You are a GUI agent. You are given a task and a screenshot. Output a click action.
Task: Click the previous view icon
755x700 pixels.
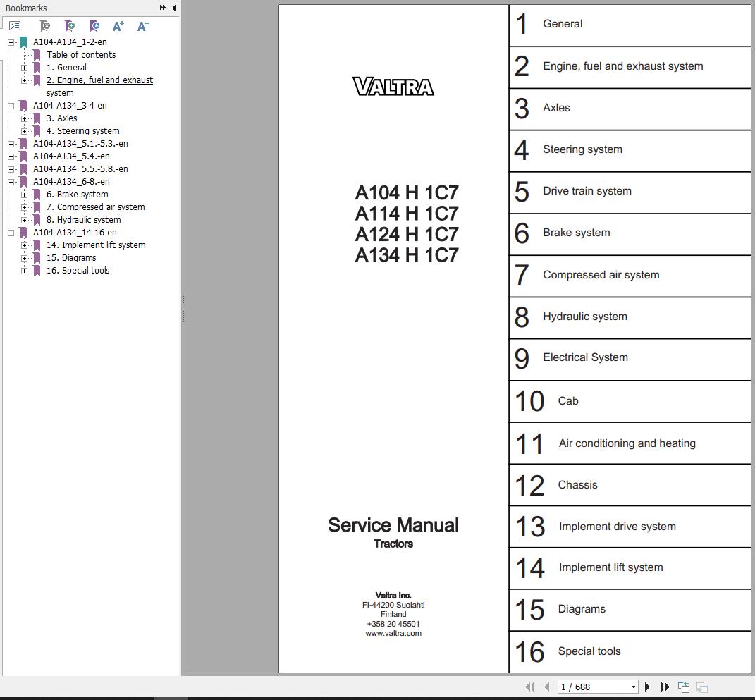[684, 687]
